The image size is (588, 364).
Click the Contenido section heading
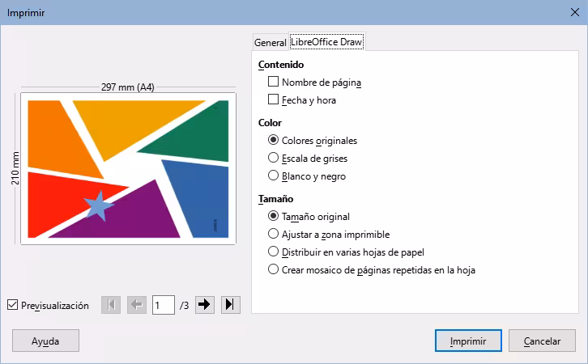click(x=281, y=65)
